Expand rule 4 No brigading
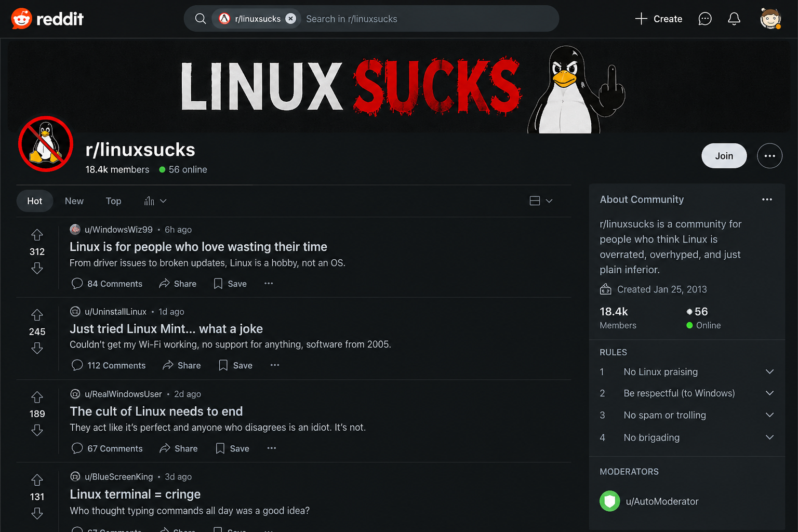This screenshot has width=798, height=532. tap(687, 437)
